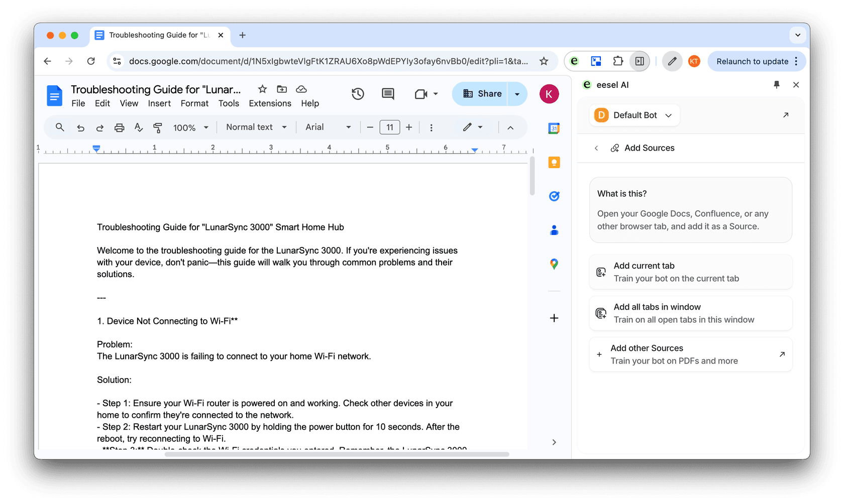Open the Extensions menu
The width and height of the screenshot is (844, 504).
coord(270,103)
